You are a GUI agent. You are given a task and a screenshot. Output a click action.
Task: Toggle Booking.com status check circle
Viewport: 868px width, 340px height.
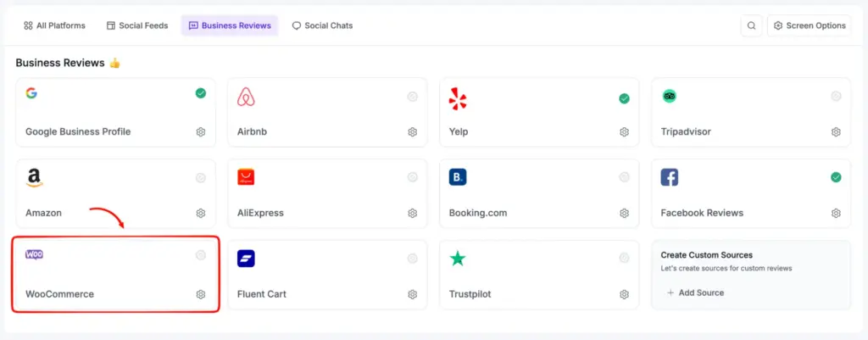click(x=625, y=177)
